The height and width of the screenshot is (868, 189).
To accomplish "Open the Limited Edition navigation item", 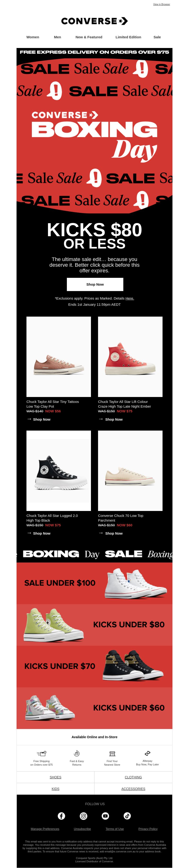I will point(128,37).
